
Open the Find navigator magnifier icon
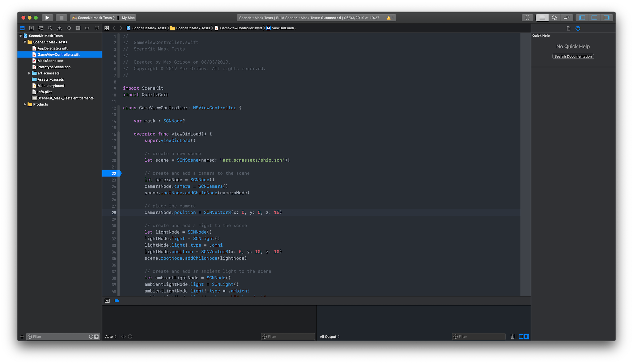50,28
